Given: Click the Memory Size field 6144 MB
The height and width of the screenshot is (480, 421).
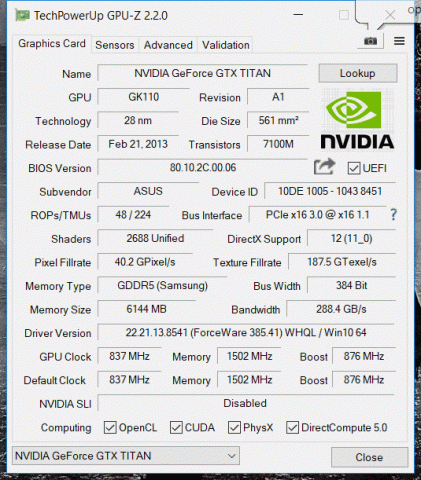Looking at the screenshot, I should [147, 309].
